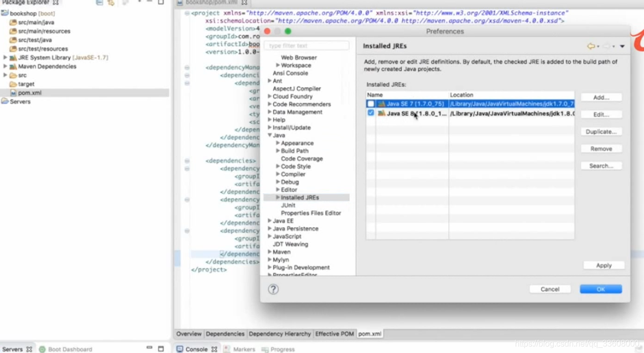Viewport: 644px width, 353px height.
Task: Confirm Preferences with OK
Action: pyautogui.click(x=601, y=289)
